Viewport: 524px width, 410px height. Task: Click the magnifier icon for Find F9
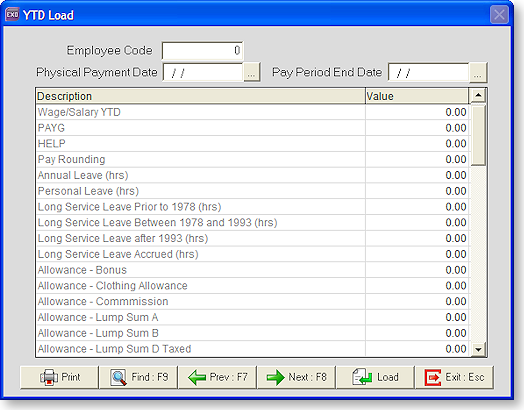[x=119, y=378]
